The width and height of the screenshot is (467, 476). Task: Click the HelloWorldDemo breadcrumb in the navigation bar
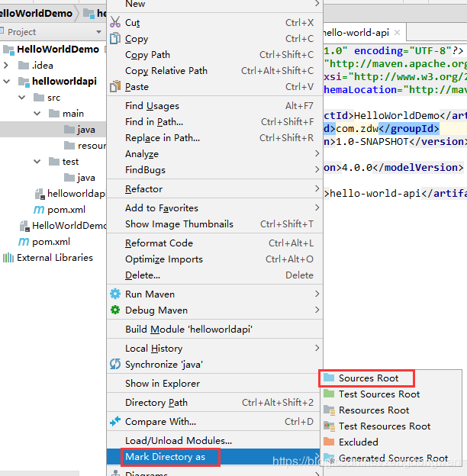pos(36,14)
